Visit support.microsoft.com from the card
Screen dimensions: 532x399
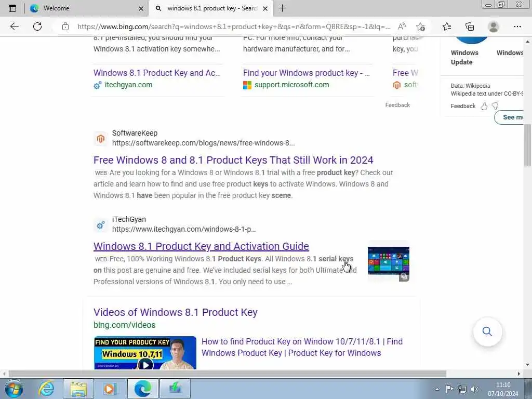coord(292,85)
